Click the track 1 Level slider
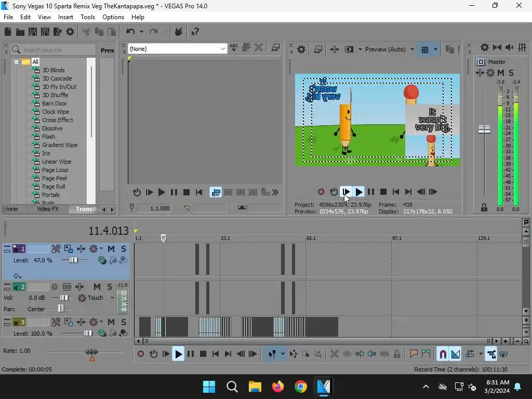Image resolution: width=532 pixels, height=399 pixels. [x=73, y=260]
